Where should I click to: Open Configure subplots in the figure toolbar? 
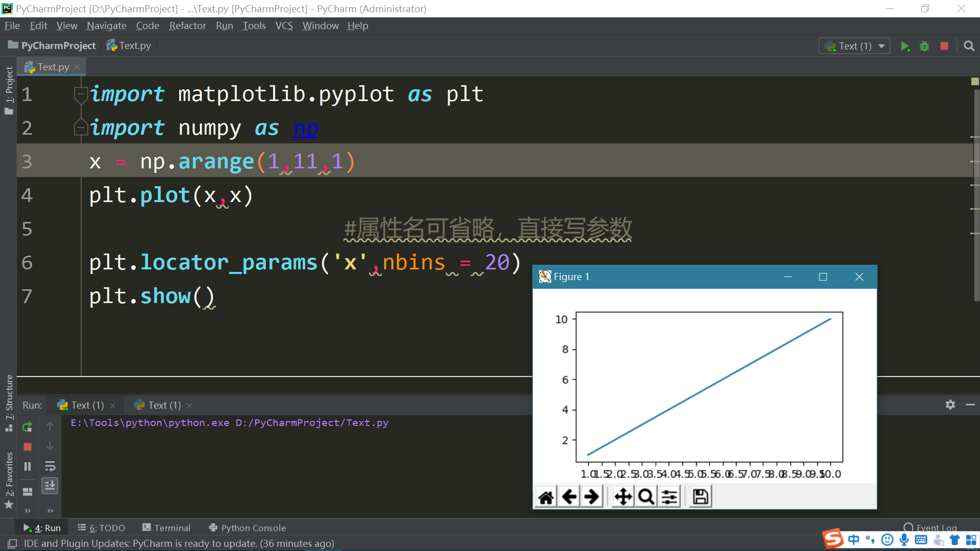coord(670,496)
